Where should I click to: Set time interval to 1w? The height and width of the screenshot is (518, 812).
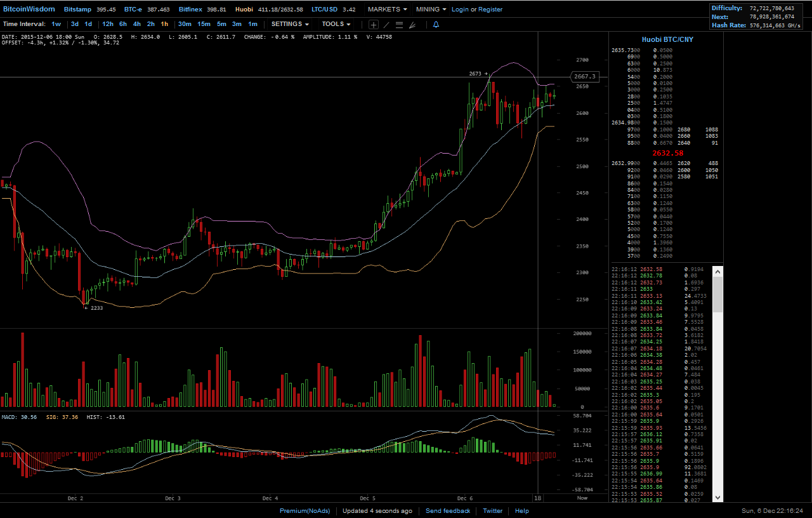coord(56,24)
